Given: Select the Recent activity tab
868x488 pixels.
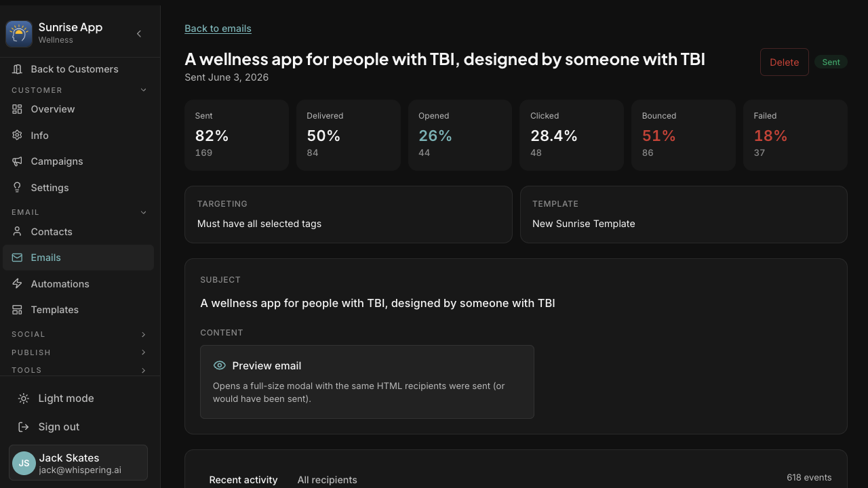Looking at the screenshot, I should click(243, 480).
